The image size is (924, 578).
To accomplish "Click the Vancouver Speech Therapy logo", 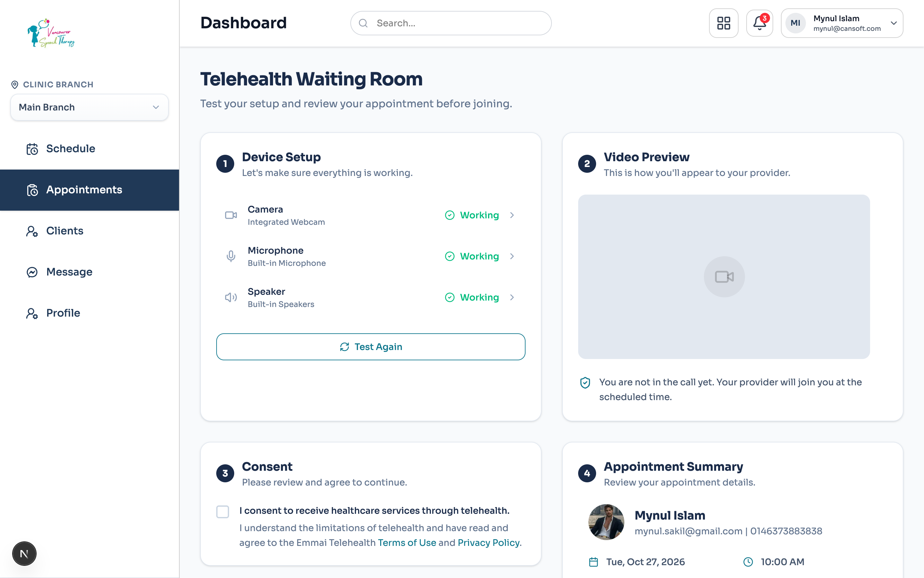I will (51, 33).
